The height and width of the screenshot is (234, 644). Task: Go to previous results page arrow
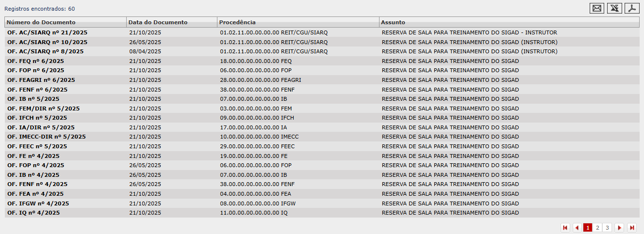pos(577,228)
